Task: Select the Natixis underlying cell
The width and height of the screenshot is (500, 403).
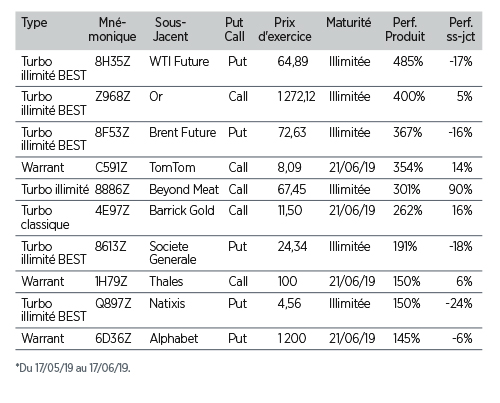Action: (x=167, y=304)
